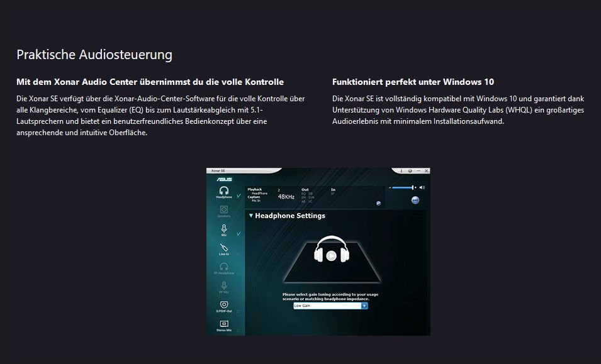Enable the Stereo Mix checkbox

pyautogui.click(x=238, y=330)
